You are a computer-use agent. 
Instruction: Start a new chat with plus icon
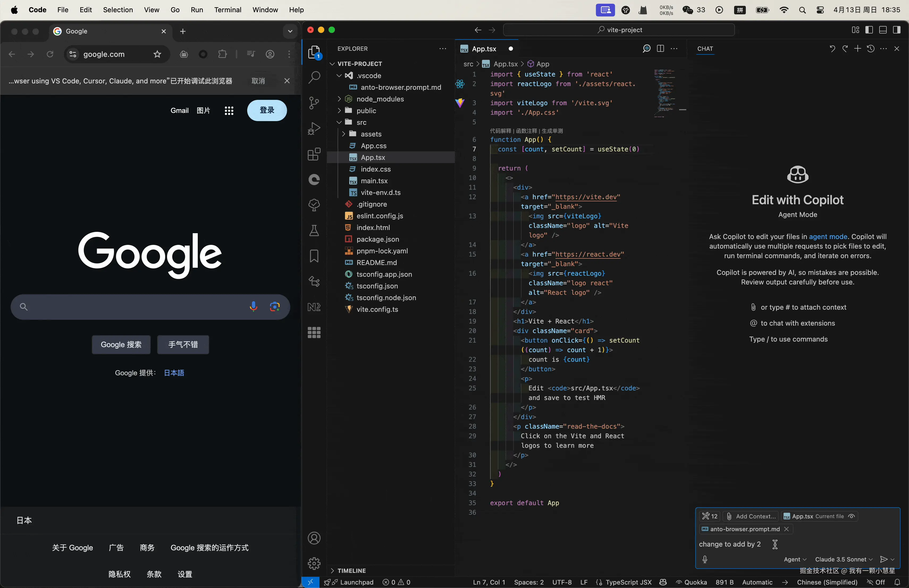tap(857, 48)
